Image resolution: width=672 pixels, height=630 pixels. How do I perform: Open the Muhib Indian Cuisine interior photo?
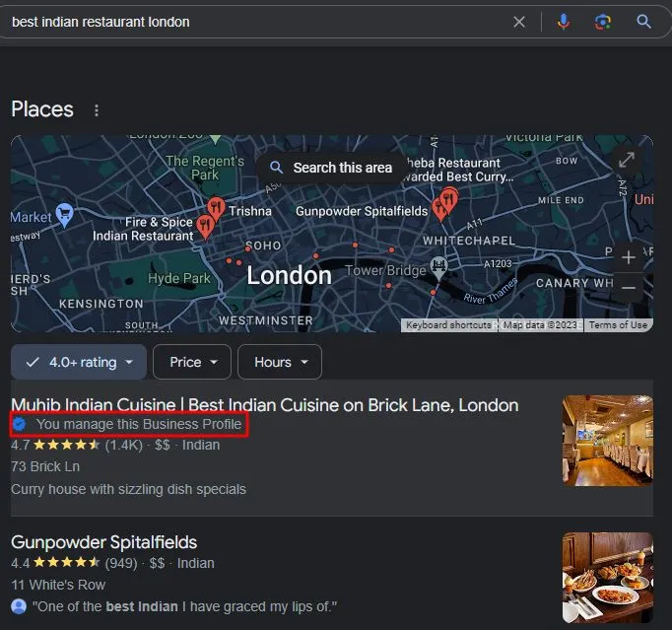(608, 441)
